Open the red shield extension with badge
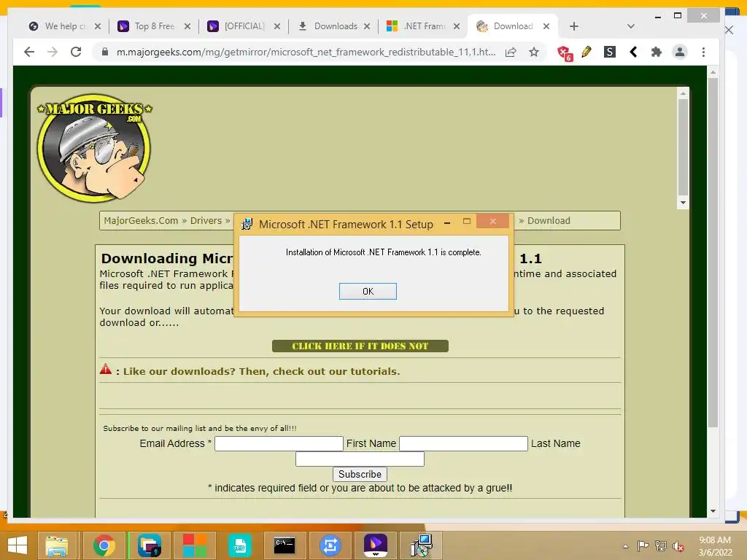The image size is (747, 560). pyautogui.click(x=565, y=52)
